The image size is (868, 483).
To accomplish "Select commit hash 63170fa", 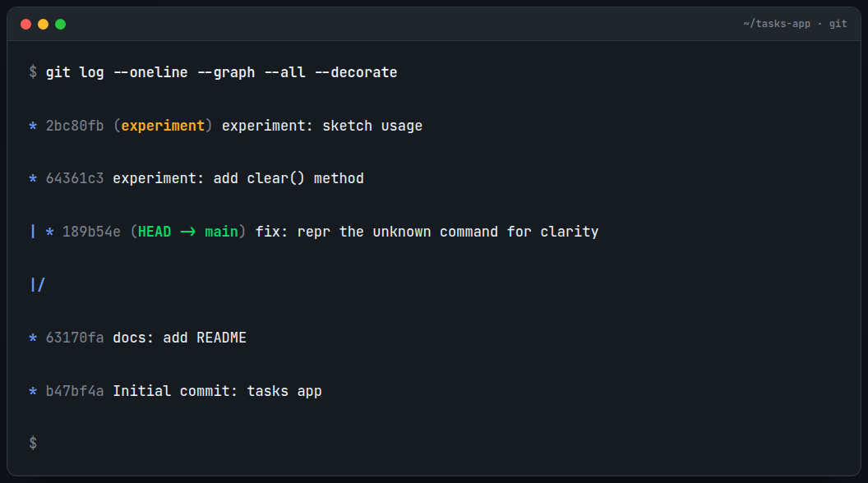I will pos(75,338).
